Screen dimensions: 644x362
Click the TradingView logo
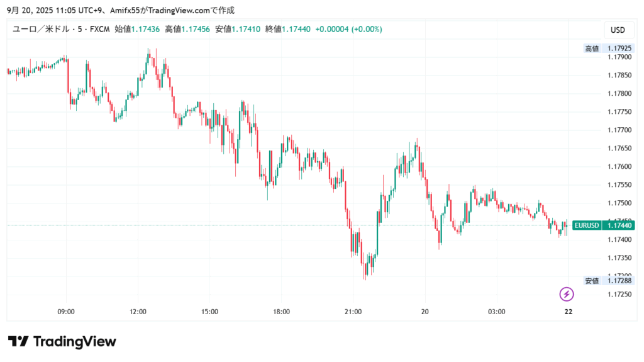[x=62, y=342]
